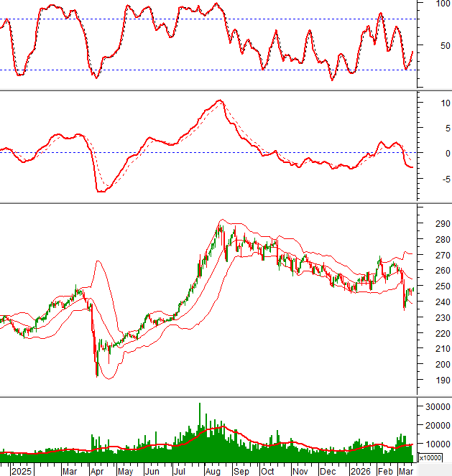Click the Aug month label on the date axis
Viewport: 452px width, 476px height.
[213, 471]
